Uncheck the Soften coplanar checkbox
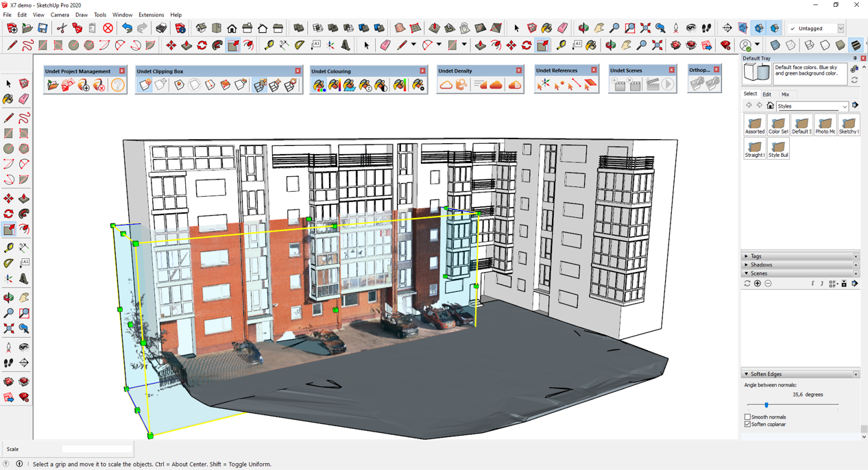Viewport: 868px width, 470px height. click(748, 424)
